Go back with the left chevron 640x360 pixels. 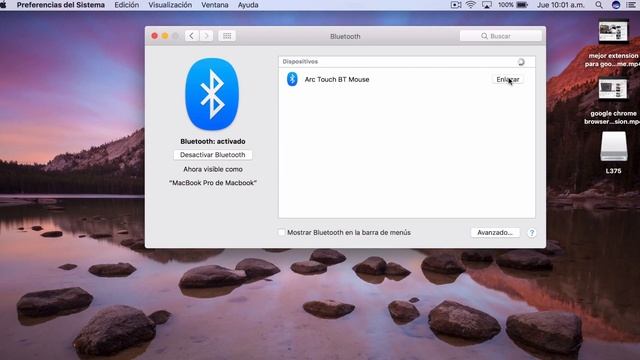[x=191, y=36]
